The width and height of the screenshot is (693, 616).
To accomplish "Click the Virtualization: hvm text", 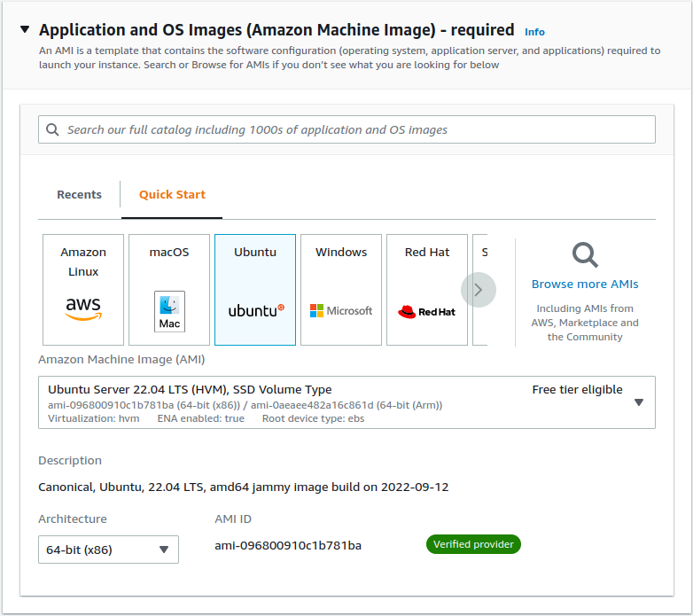I will coord(94,418).
